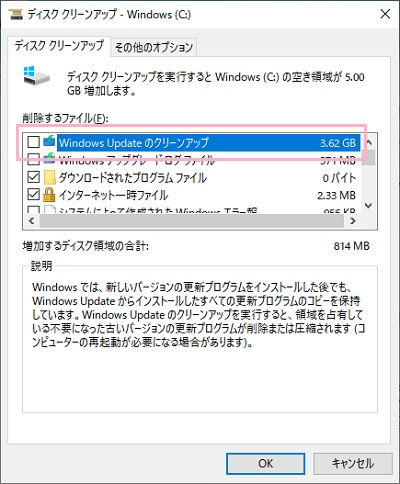Viewport: 400px width, 484px height.
Task: Click the horizontal scrollbar track of file list
Action: (192, 221)
